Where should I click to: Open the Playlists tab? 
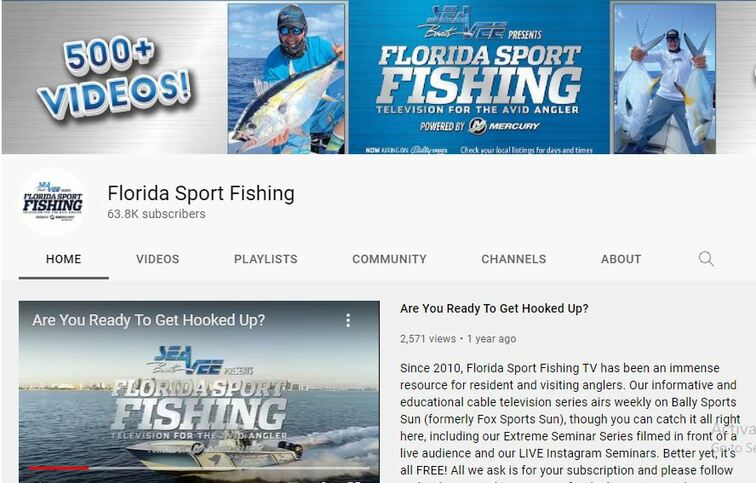click(x=266, y=259)
